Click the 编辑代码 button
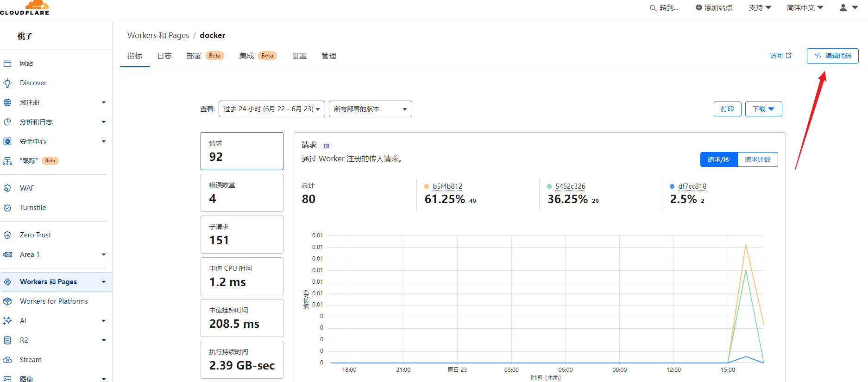 [832, 56]
